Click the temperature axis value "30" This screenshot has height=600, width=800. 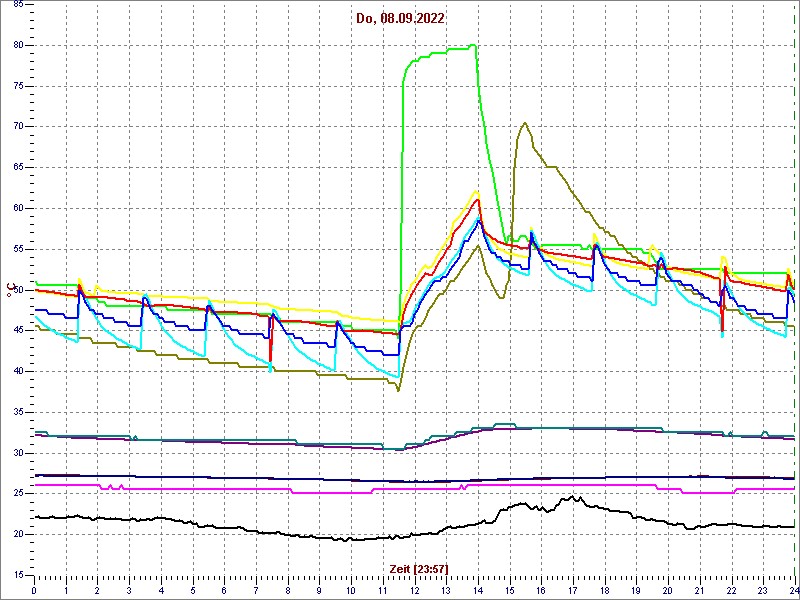pyautogui.click(x=16, y=453)
